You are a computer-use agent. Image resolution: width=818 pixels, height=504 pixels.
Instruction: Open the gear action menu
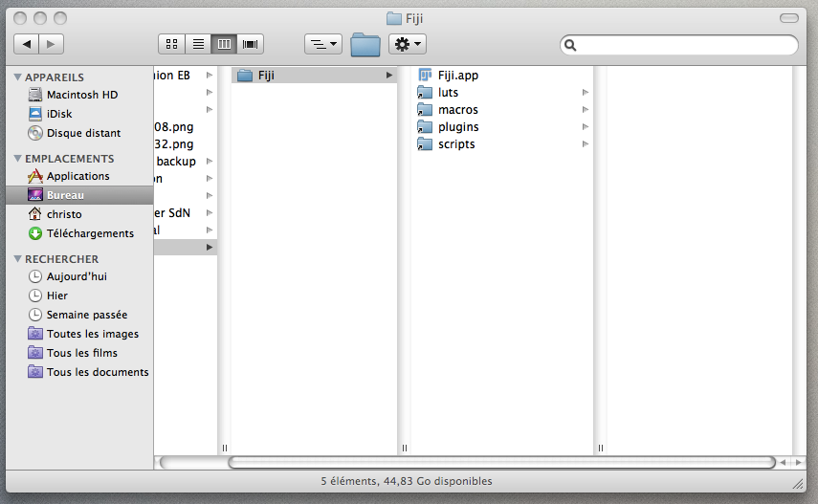tap(408, 44)
